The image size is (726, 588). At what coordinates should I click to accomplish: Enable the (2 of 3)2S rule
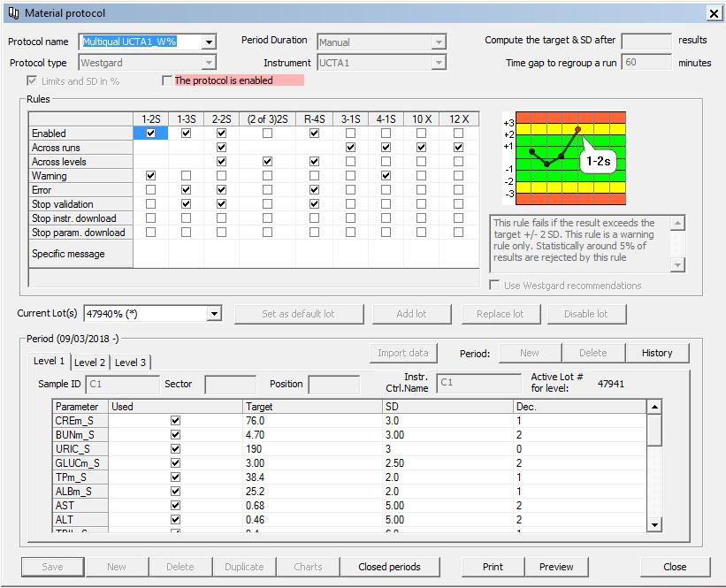(267, 134)
